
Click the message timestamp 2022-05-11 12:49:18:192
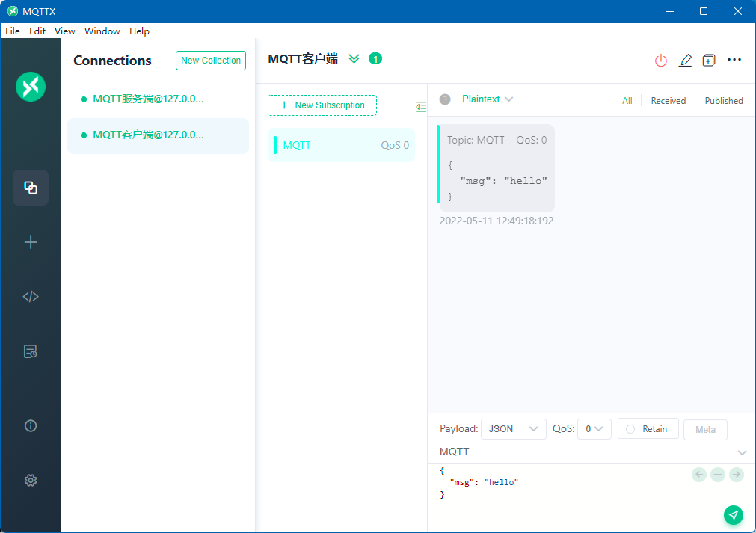click(497, 221)
